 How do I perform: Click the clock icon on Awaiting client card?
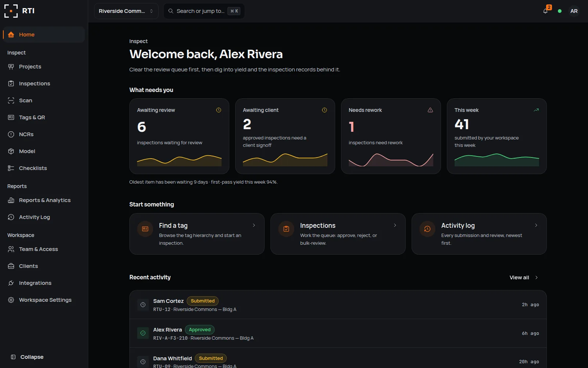pos(325,110)
